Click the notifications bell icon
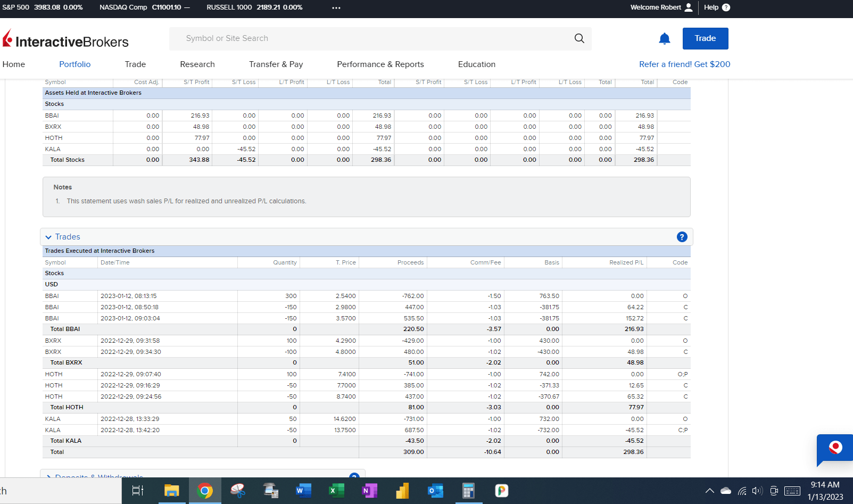This screenshot has height=504, width=853. pyautogui.click(x=664, y=39)
